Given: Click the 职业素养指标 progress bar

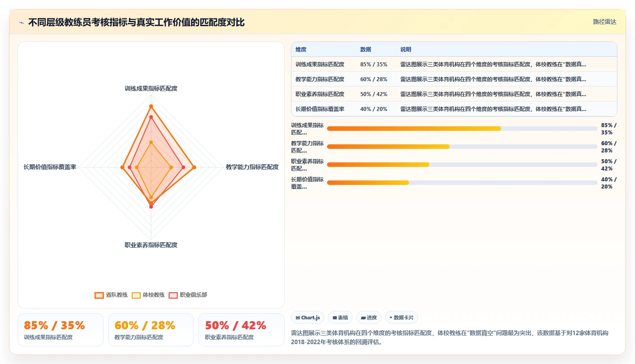Looking at the screenshot, I should point(462,165).
